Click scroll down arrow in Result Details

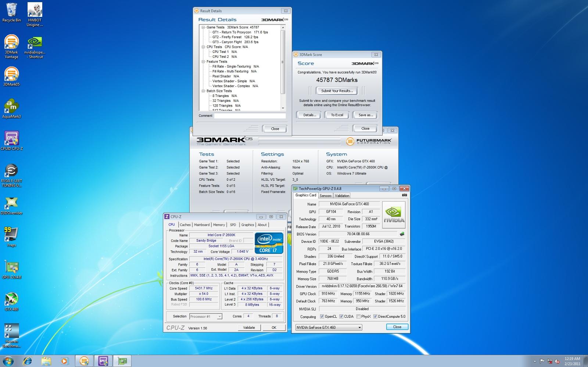283,108
